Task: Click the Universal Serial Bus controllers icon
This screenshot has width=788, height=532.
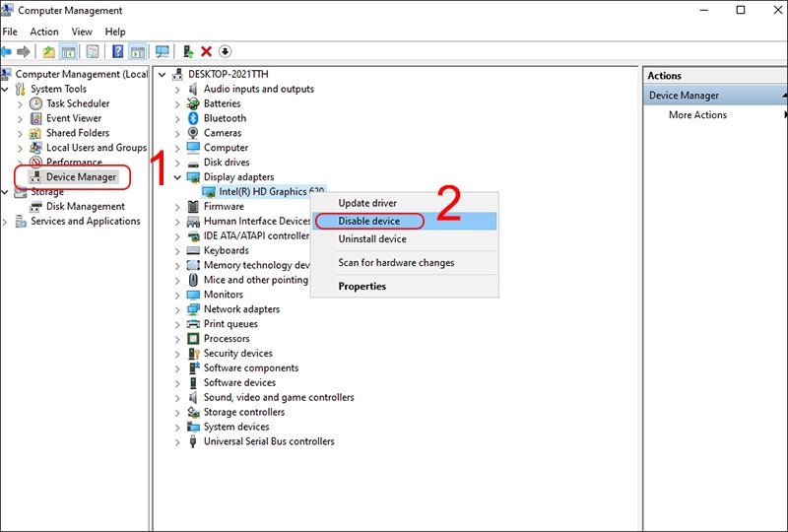Action: click(193, 441)
